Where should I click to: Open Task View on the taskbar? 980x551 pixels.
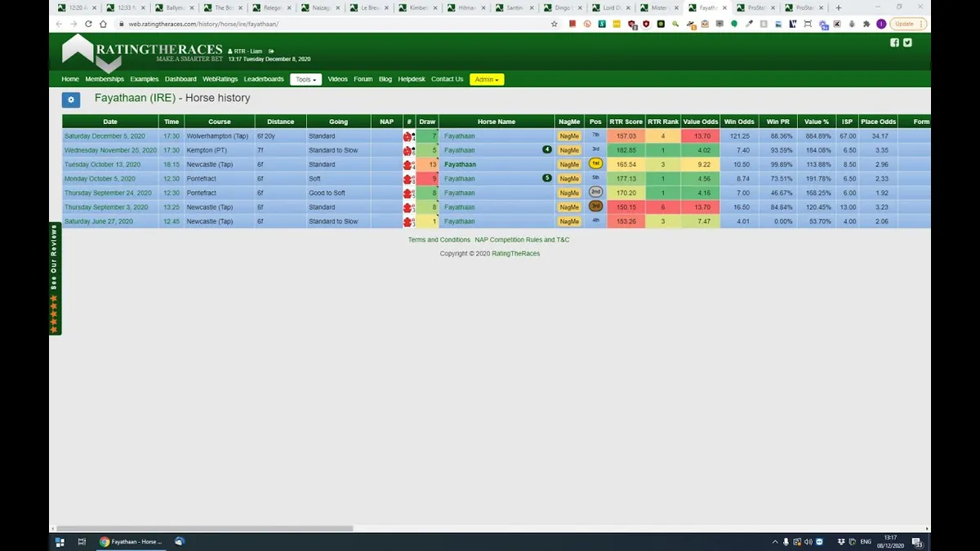click(82, 541)
